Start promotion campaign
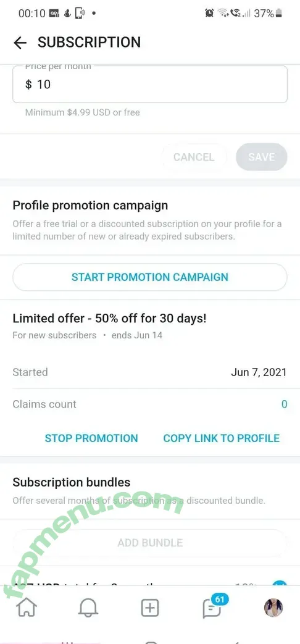Viewport: 300px width, 644px height. click(x=150, y=277)
